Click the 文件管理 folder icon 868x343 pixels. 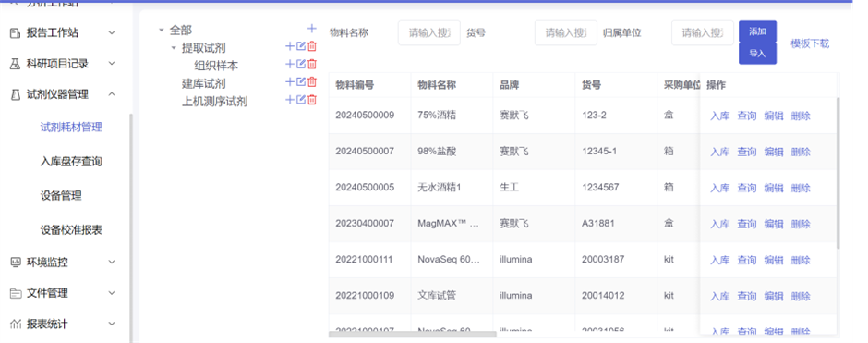15,293
